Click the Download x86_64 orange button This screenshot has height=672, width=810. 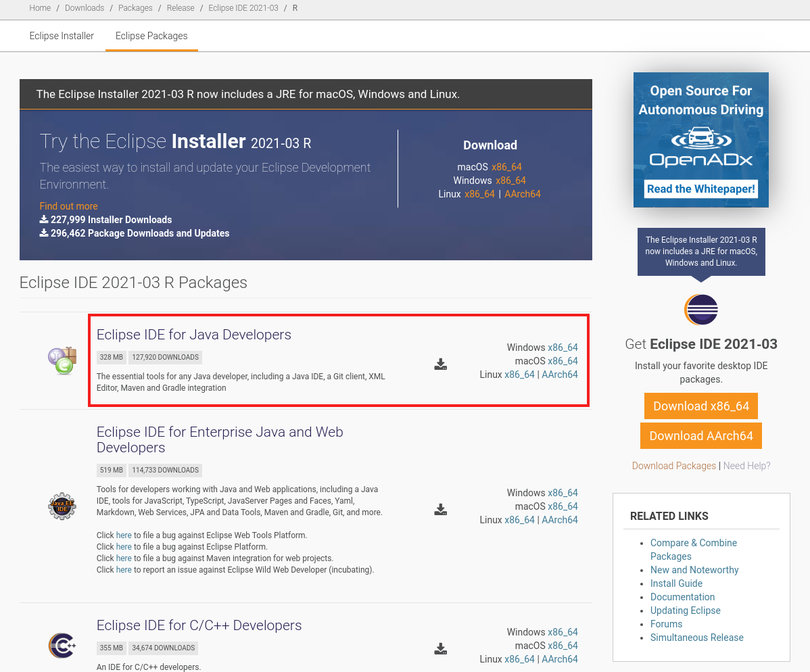tap(701, 406)
